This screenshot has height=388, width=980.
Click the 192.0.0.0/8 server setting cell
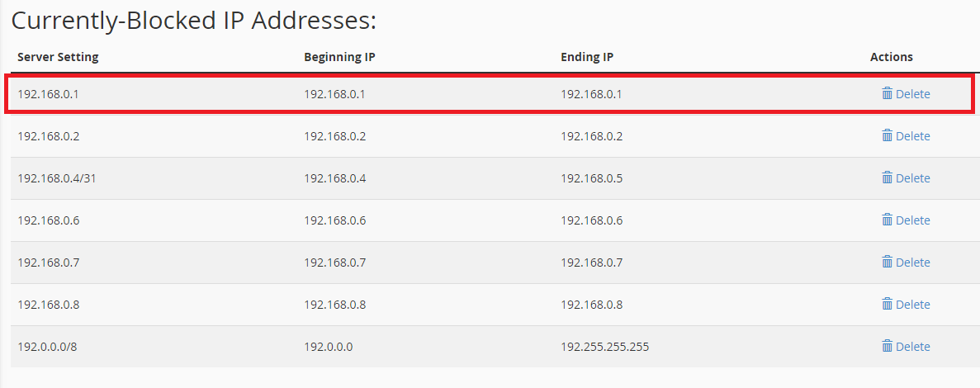pyautogui.click(x=47, y=347)
